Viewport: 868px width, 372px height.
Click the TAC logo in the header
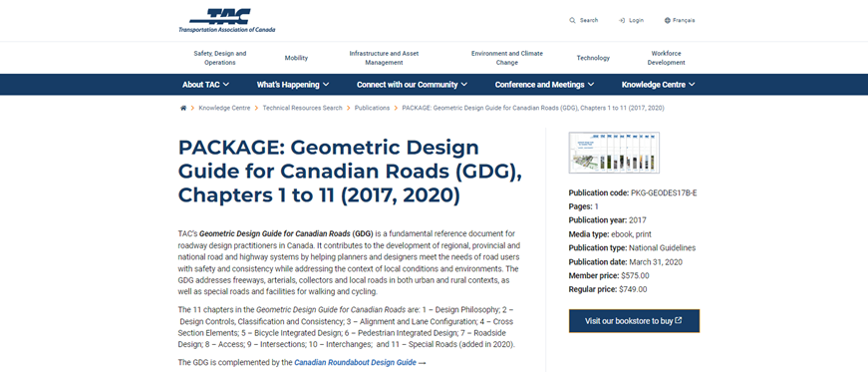pos(226,21)
